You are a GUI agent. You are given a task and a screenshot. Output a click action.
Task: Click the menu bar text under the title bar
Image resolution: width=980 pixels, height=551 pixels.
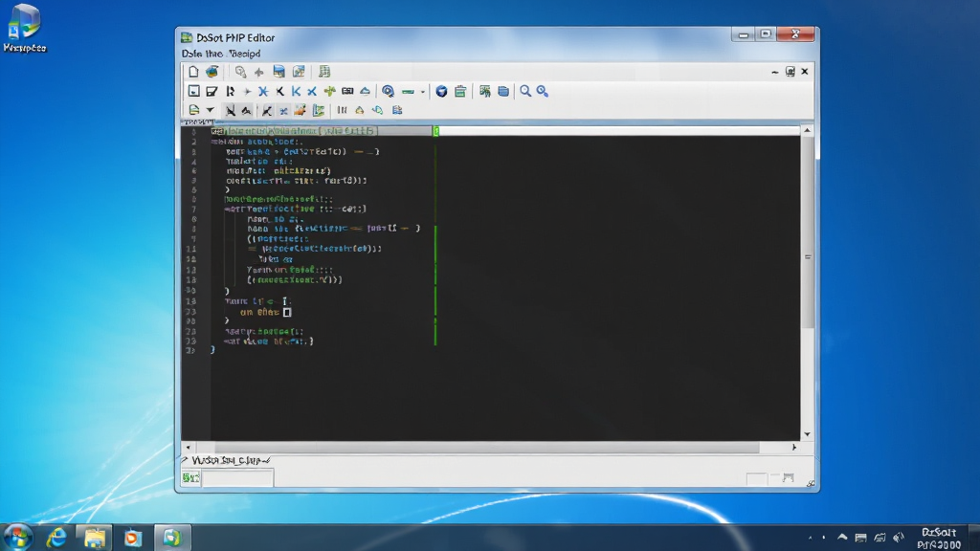pyautogui.click(x=221, y=54)
